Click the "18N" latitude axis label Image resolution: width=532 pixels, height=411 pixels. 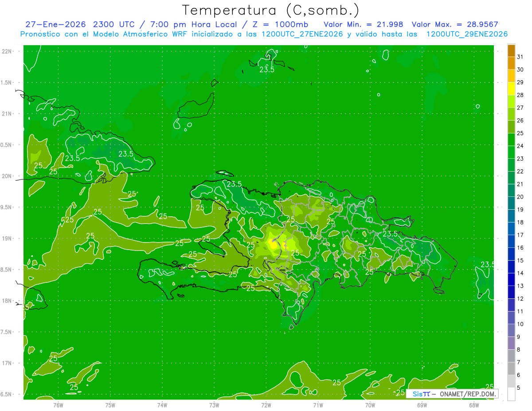click(x=7, y=301)
